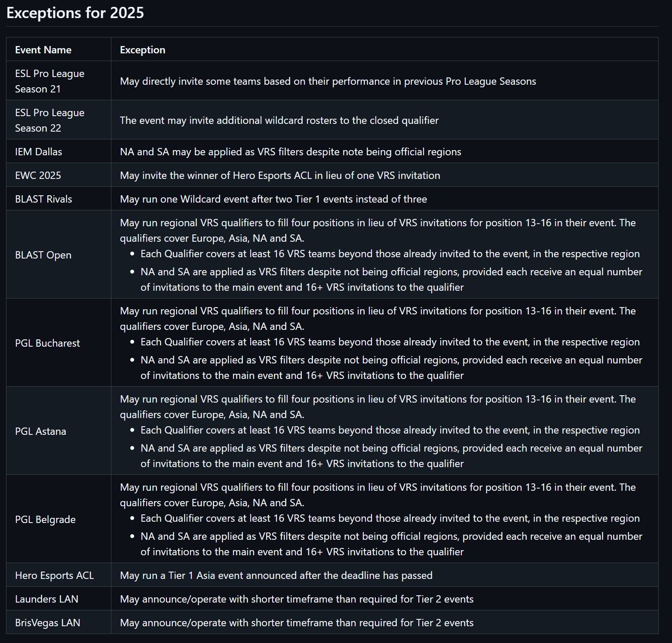The height and width of the screenshot is (643, 672).
Task: Click the Launders LAN event name
Action: click(x=46, y=599)
